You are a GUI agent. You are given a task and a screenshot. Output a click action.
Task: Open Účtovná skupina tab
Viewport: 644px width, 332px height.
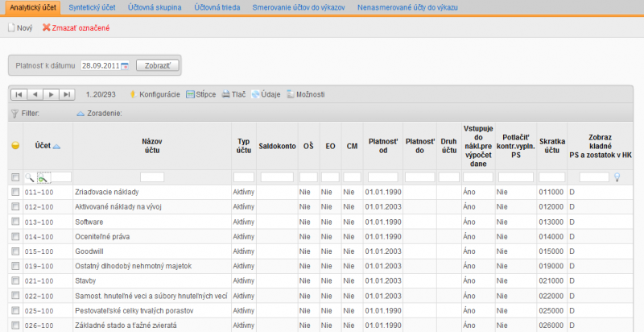pyautogui.click(x=155, y=7)
